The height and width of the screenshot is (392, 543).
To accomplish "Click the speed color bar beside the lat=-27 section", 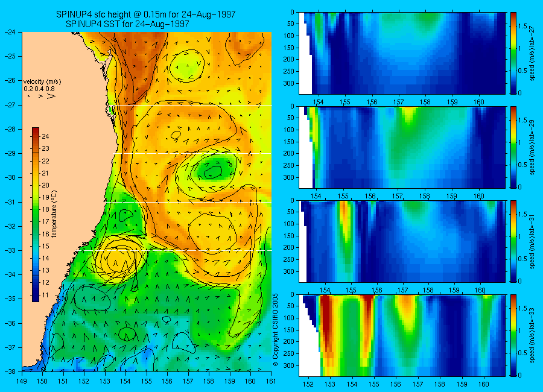I will click(513, 53).
